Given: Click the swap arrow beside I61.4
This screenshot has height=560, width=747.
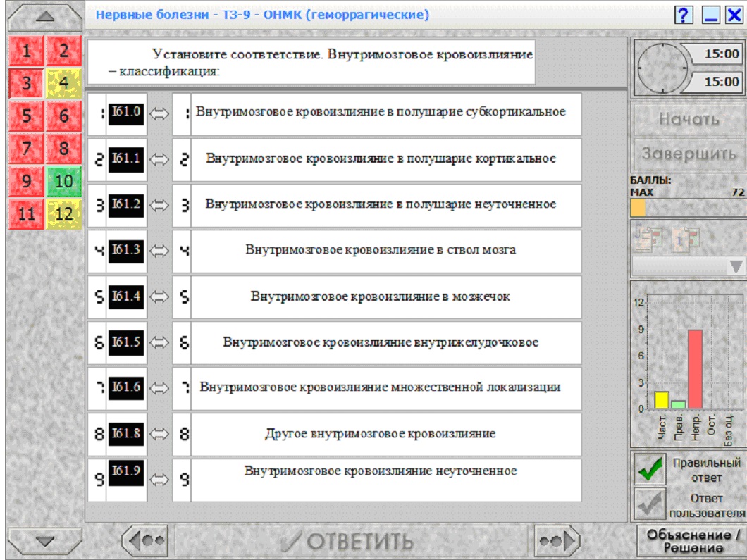Looking at the screenshot, I should click(x=159, y=297).
